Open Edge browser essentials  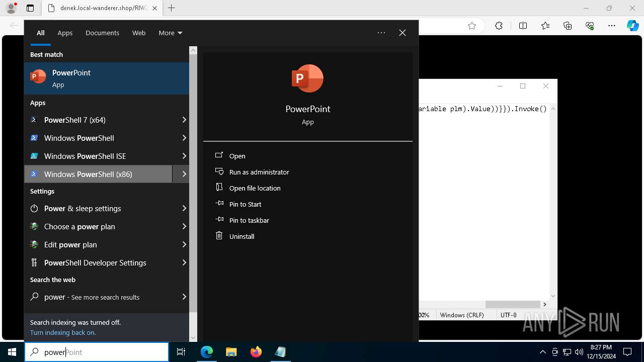point(590,26)
